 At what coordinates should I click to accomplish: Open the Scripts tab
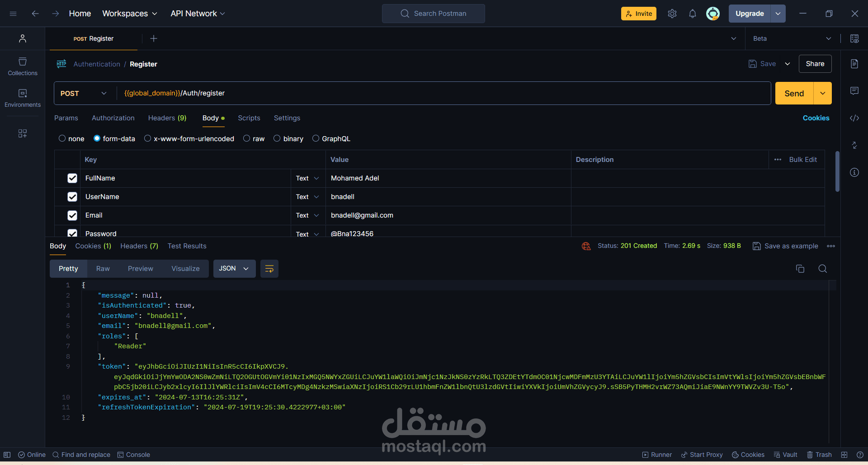(x=249, y=118)
